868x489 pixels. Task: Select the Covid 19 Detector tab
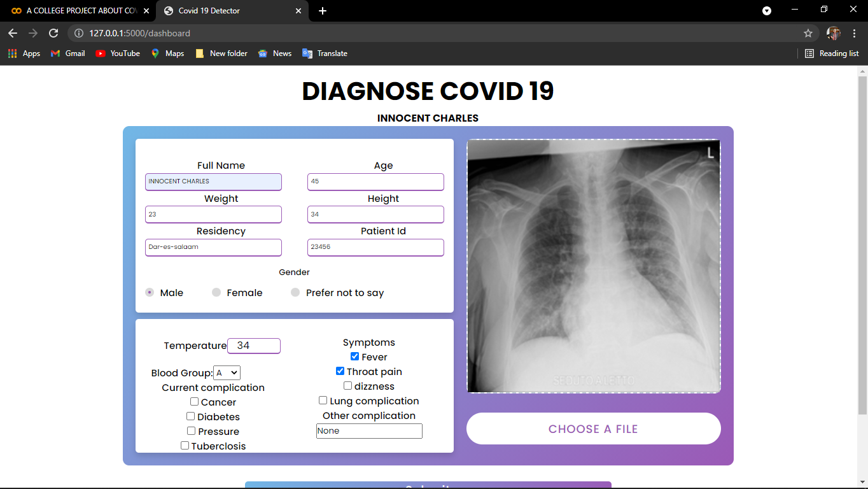[232, 11]
